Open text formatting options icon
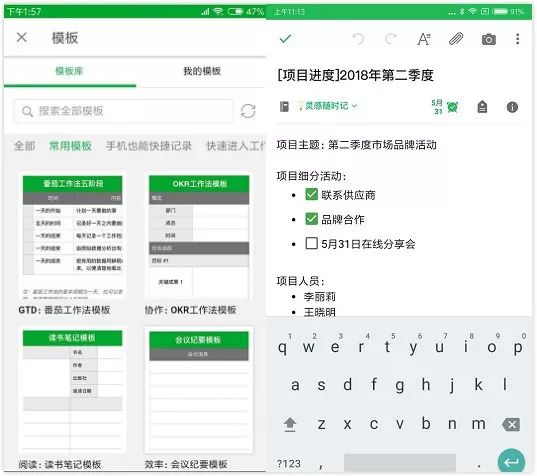This screenshot has width=537, height=476. click(x=424, y=39)
